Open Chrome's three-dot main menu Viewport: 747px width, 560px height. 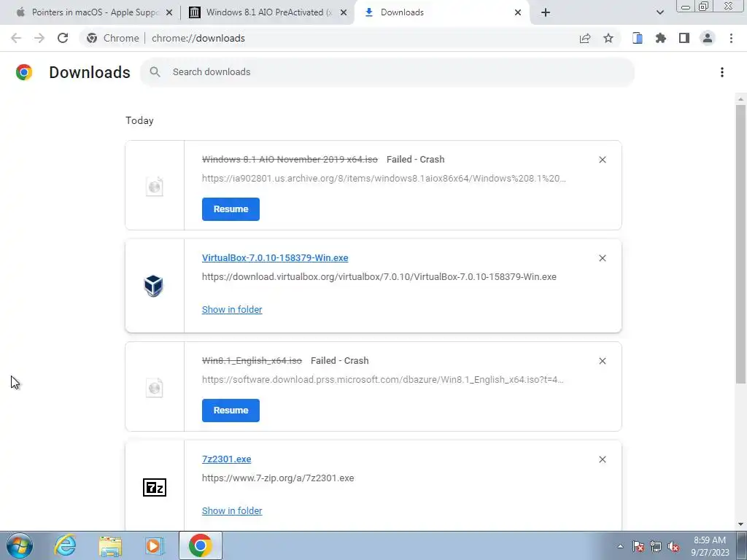click(x=731, y=38)
